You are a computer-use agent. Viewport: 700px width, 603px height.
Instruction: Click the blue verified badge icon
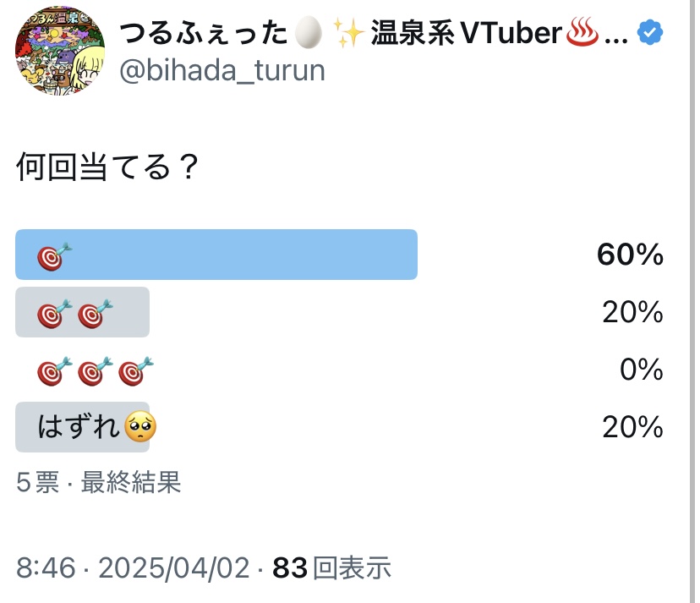650,32
